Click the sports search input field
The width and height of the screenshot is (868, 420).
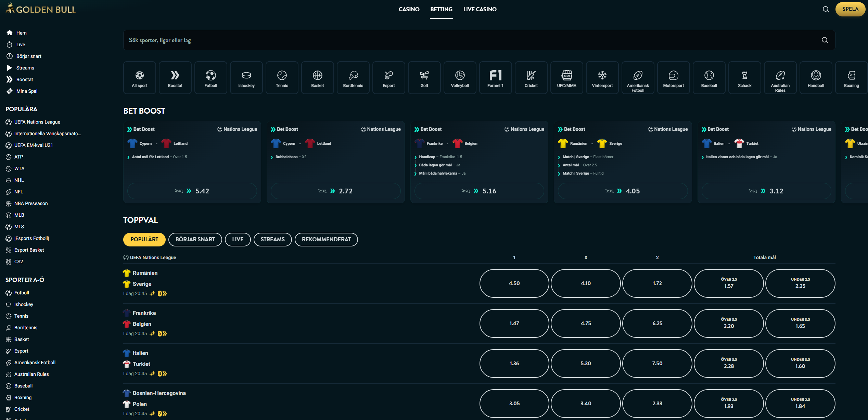(479, 40)
